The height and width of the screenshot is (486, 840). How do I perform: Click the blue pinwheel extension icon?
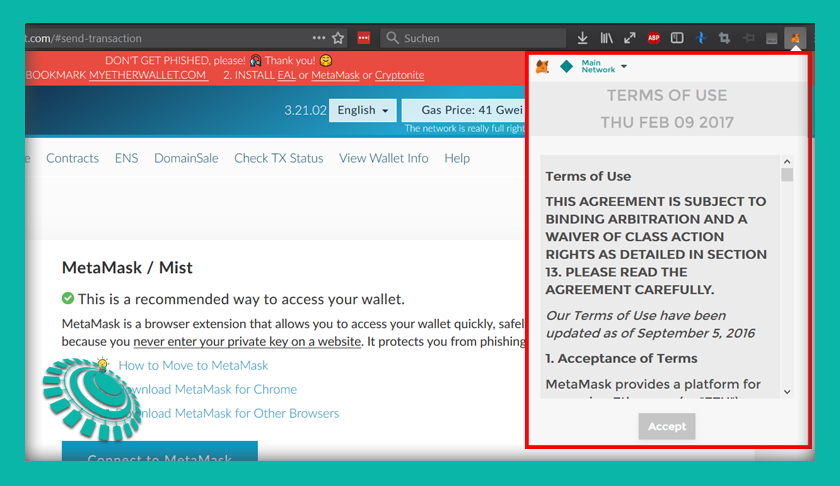tap(701, 38)
